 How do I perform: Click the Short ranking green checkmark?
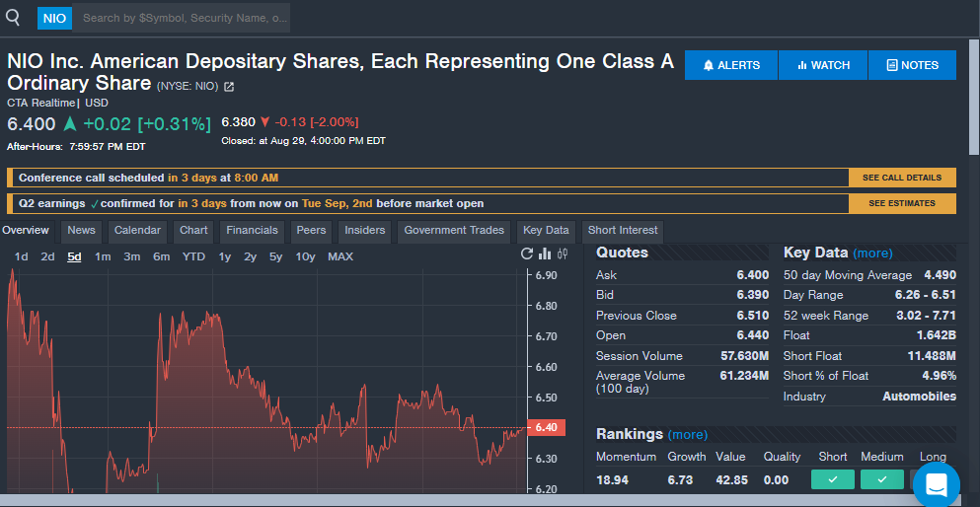(x=833, y=479)
